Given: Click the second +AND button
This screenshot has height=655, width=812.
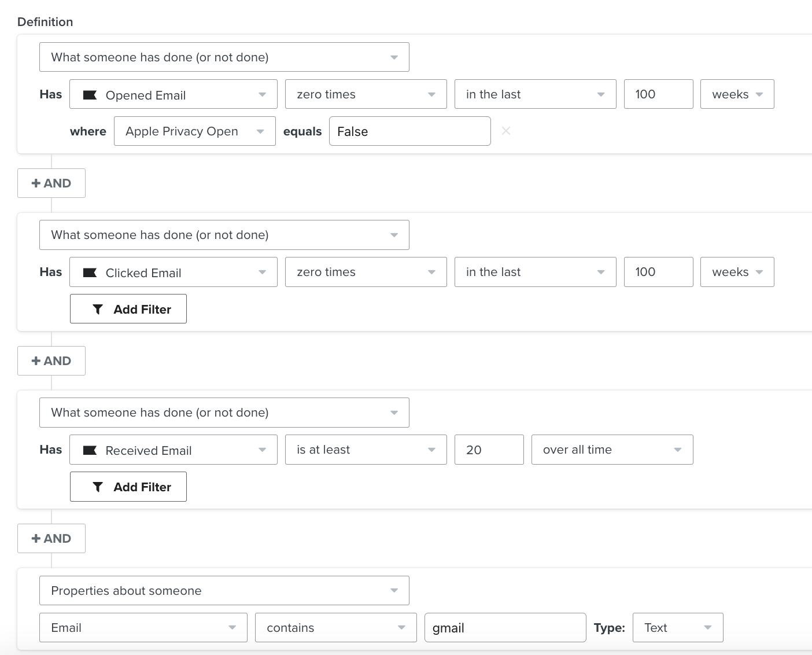Looking at the screenshot, I should [51, 360].
